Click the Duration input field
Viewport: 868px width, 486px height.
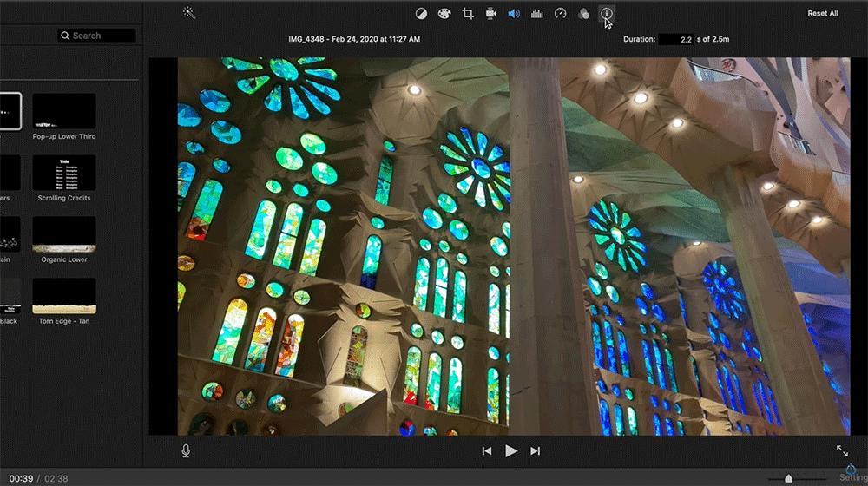pyautogui.click(x=675, y=39)
